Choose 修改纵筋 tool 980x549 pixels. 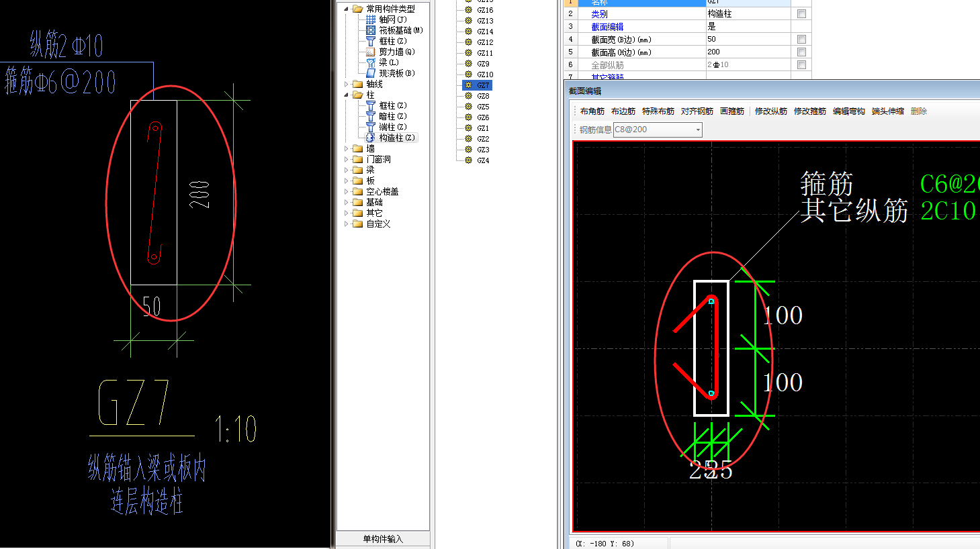pyautogui.click(x=771, y=111)
